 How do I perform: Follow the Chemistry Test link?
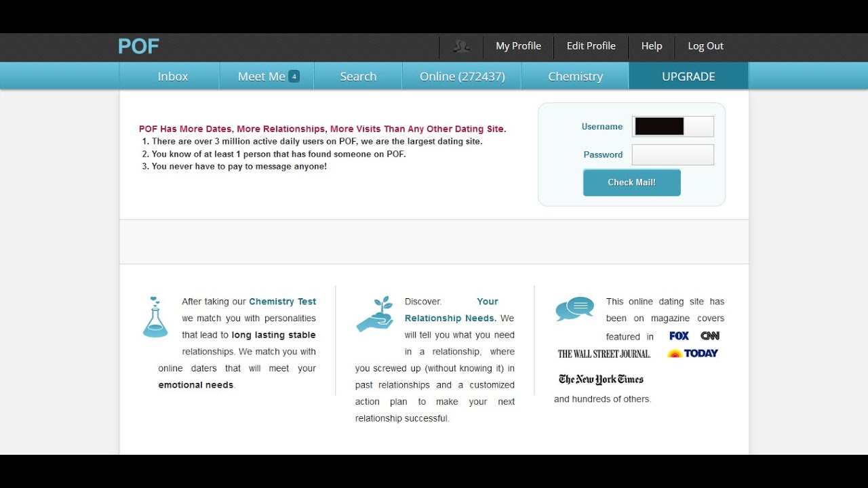(282, 302)
